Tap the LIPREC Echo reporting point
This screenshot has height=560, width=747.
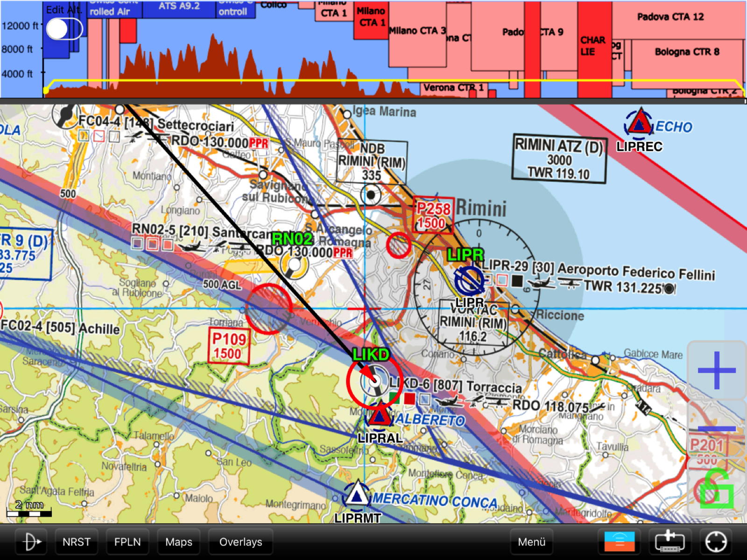tap(639, 124)
